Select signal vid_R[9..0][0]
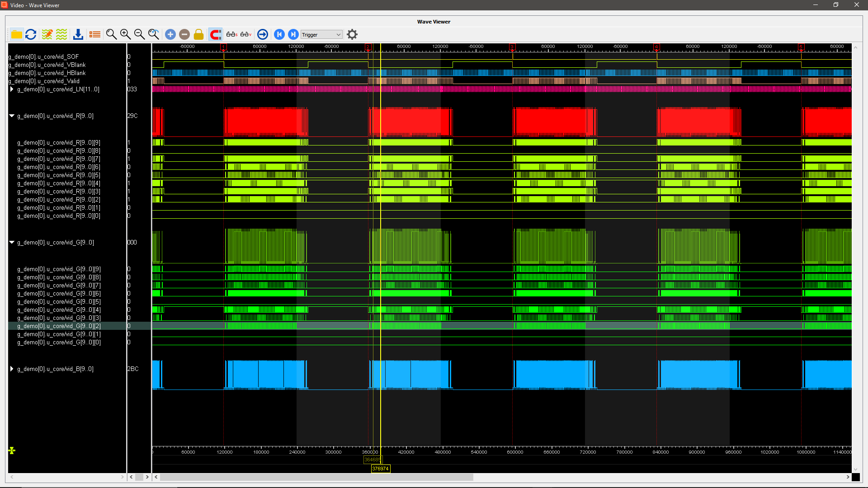The height and width of the screenshot is (488, 868). pyautogui.click(x=59, y=216)
